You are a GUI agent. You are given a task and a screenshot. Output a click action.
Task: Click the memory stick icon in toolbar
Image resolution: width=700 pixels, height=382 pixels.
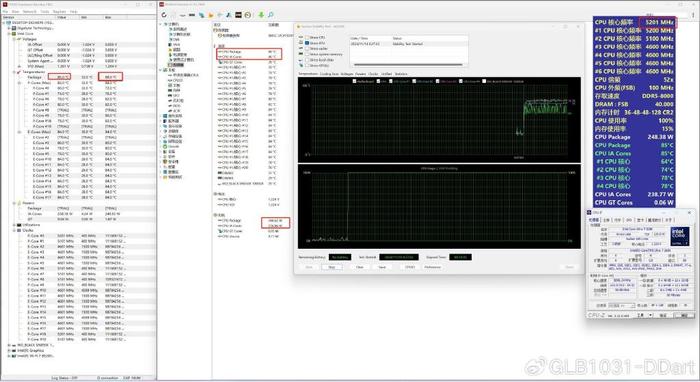click(192, 15)
